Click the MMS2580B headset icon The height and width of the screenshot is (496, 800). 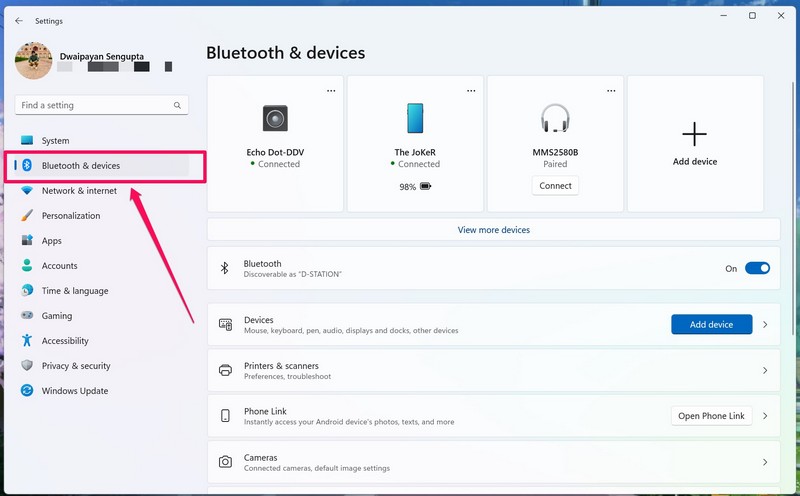[555, 118]
